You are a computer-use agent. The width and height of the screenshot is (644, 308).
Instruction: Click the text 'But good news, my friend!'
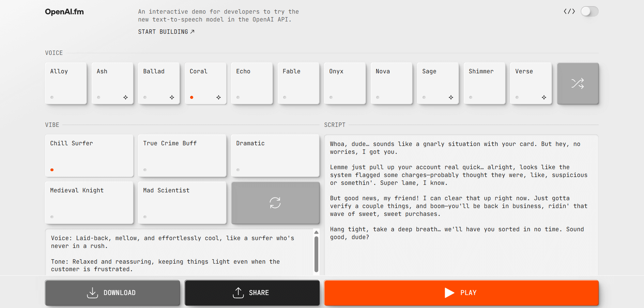[374, 198]
